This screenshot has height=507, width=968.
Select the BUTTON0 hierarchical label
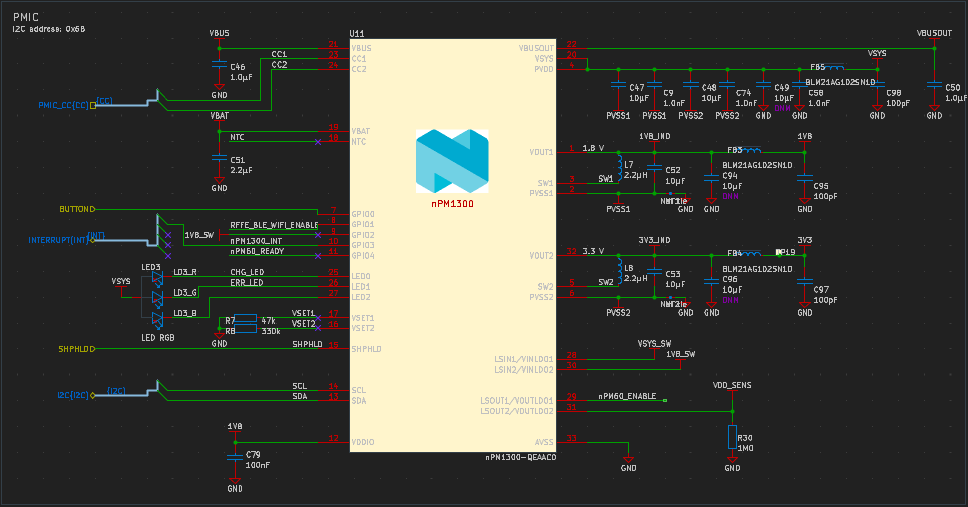point(77,209)
